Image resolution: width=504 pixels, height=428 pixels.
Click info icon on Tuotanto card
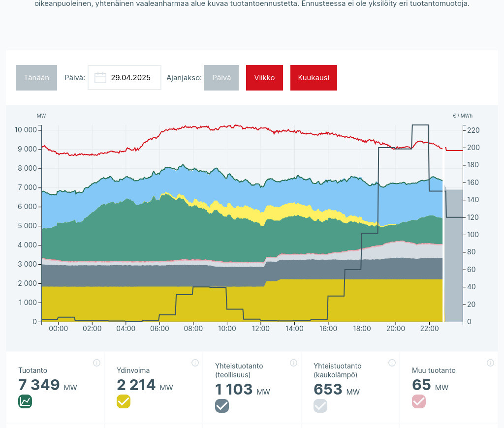coord(96,363)
